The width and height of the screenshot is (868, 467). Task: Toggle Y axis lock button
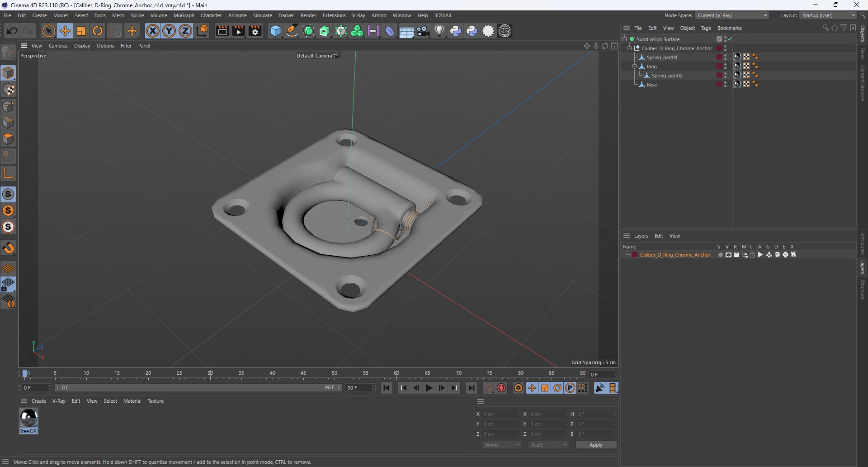(169, 31)
